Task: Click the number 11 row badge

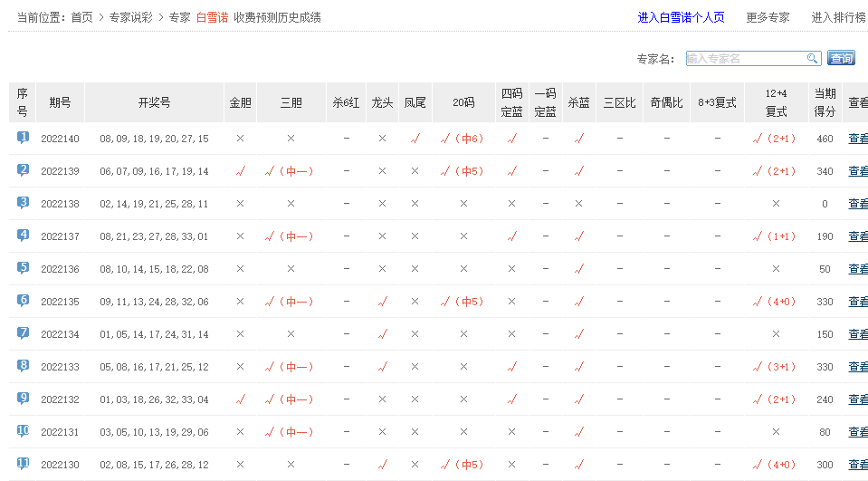Action: [23, 464]
